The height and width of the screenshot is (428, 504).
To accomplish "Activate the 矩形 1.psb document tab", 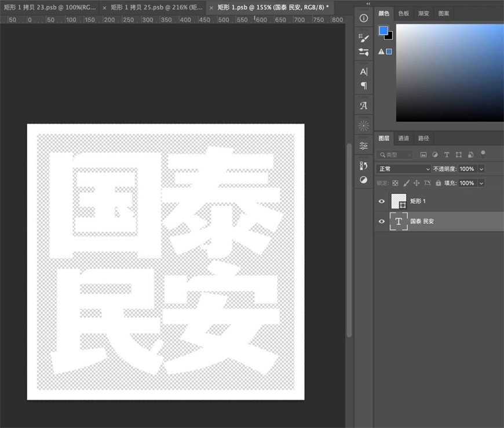I will (x=273, y=8).
